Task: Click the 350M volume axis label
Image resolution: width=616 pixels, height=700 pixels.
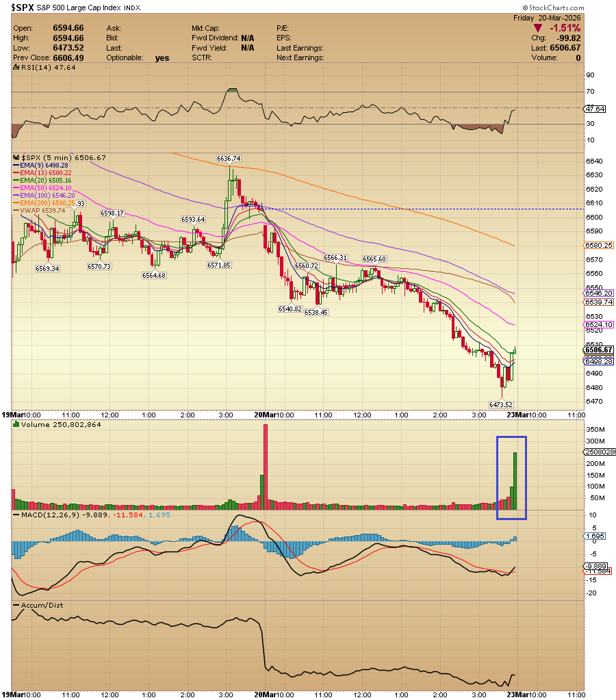Action: [x=595, y=430]
